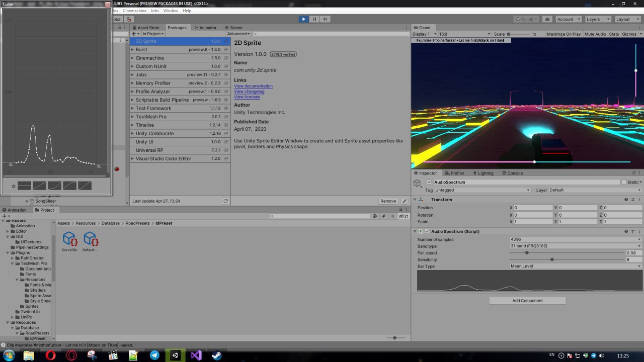Viewport: 644px width, 362px height.
Task: Open the Layers dropdown
Action: (x=597, y=19)
